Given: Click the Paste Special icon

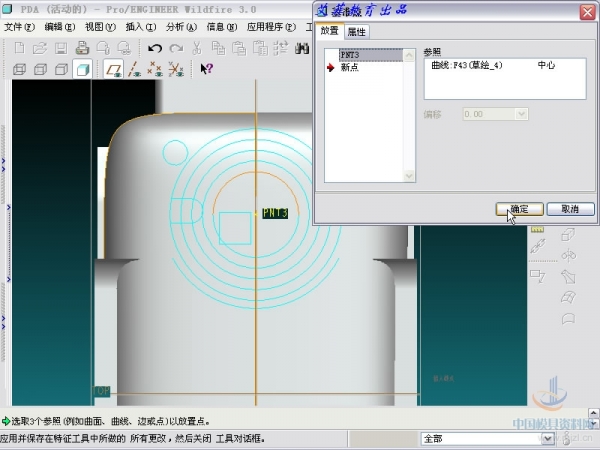Looking at the screenshot, I should 261,49.
